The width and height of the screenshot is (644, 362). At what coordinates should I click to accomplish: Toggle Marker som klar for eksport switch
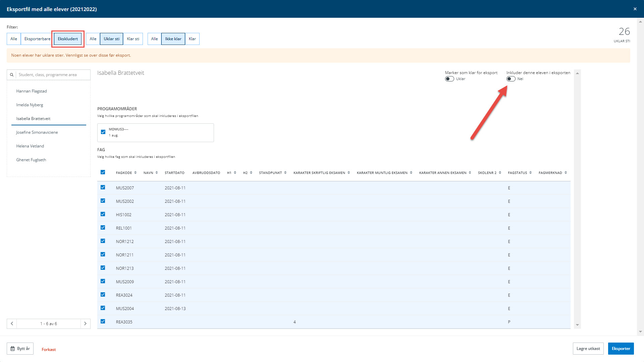coord(449,79)
